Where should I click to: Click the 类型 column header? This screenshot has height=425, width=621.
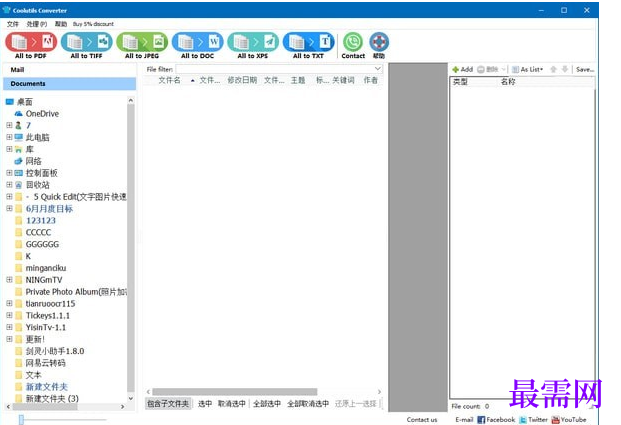point(460,82)
